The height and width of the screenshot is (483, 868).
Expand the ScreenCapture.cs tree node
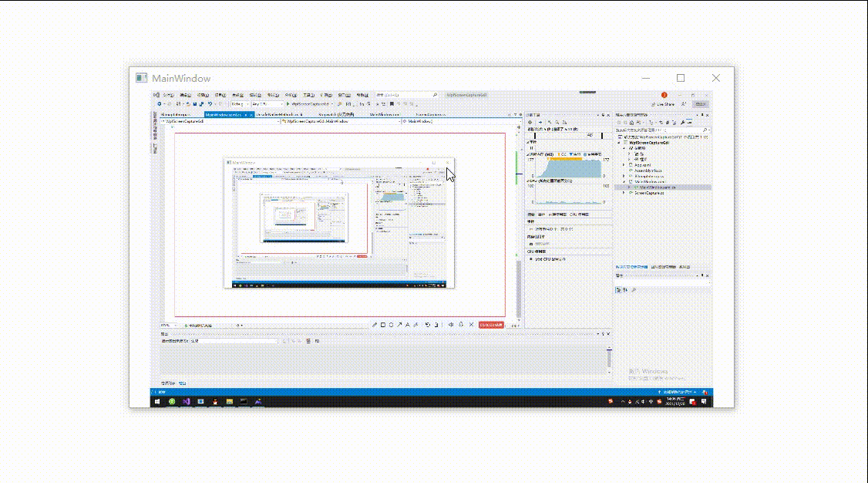click(x=624, y=194)
